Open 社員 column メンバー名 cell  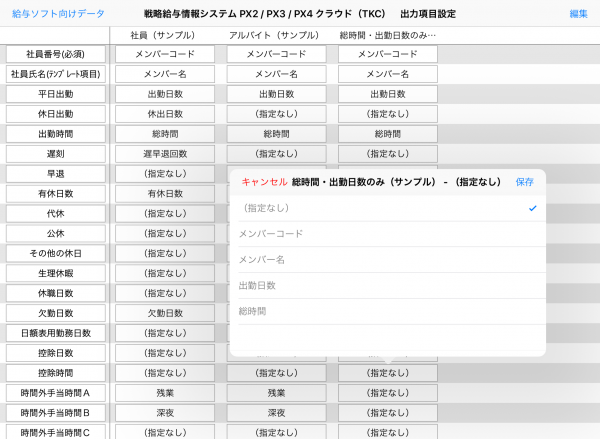point(165,74)
